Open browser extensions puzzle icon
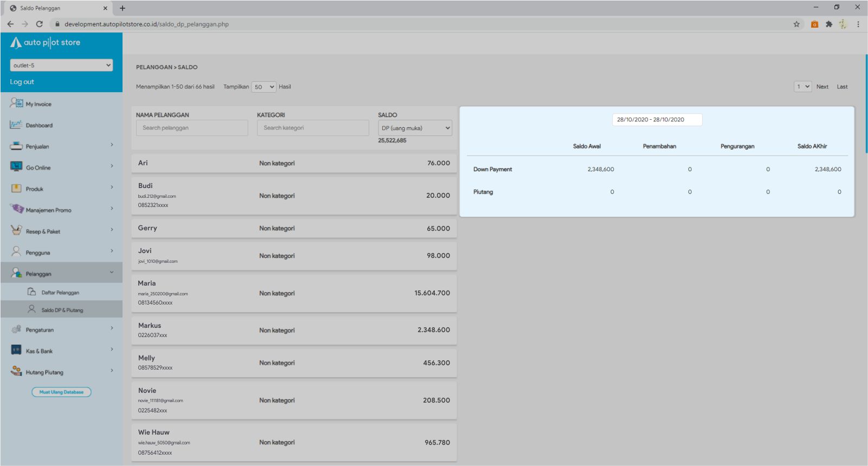This screenshot has width=868, height=466. (x=828, y=24)
